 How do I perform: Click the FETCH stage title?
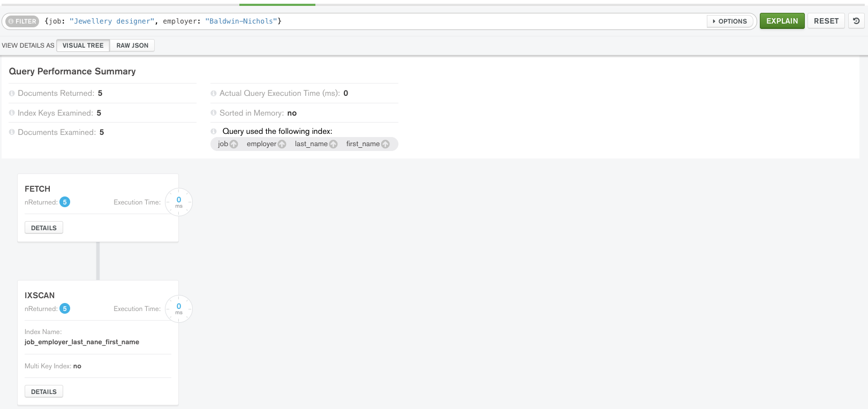point(37,189)
